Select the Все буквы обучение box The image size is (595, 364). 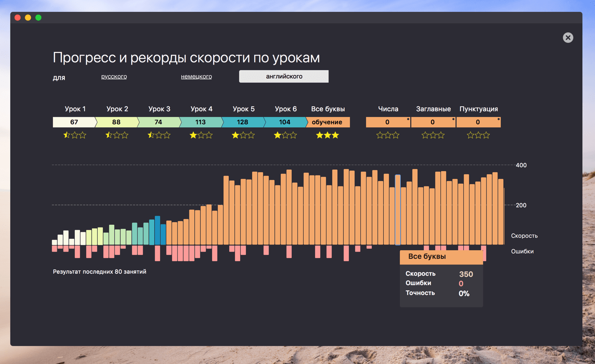click(328, 122)
